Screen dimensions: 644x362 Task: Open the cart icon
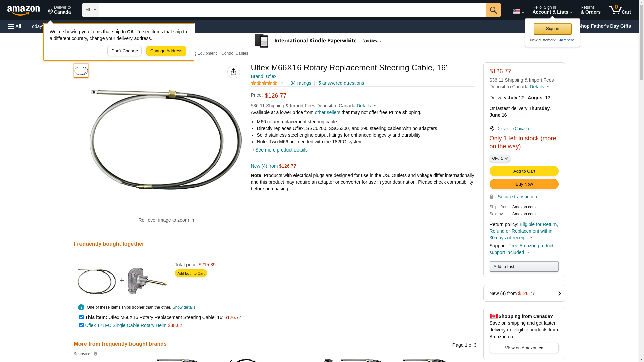[x=620, y=10]
